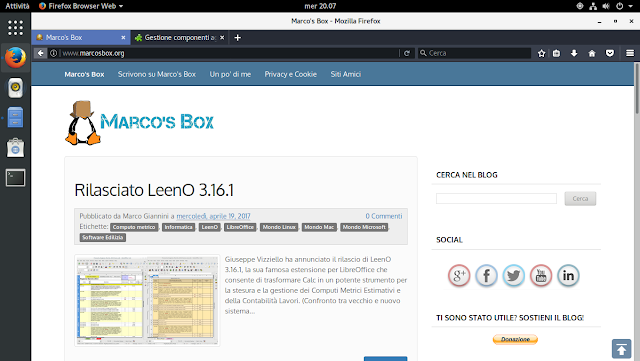Open the accessibility tray icon
Screen dimensions: 640x361
point(580,6)
